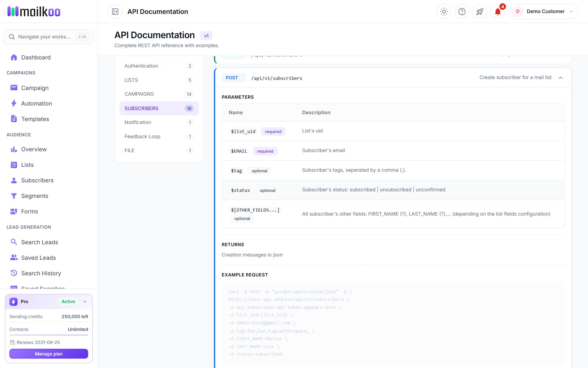This screenshot has height=368, width=588.
Task: Click the POST method badge
Action: coord(233,78)
